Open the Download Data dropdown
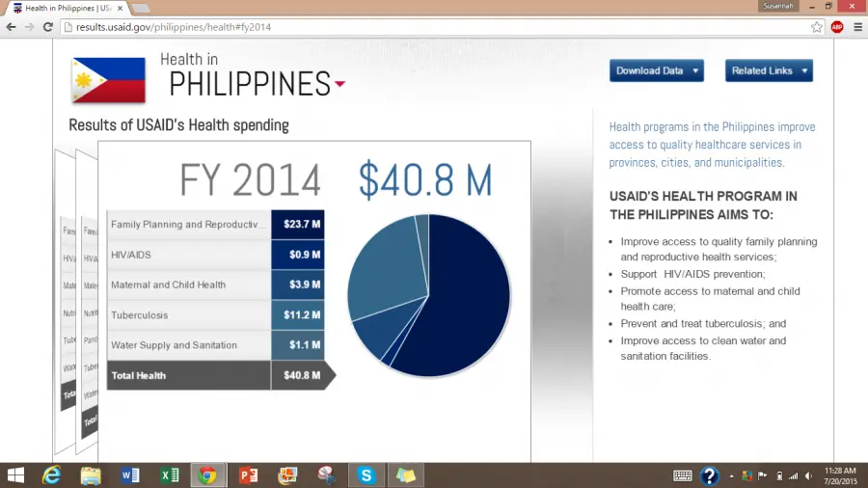This screenshot has height=488, width=868. (x=657, y=70)
